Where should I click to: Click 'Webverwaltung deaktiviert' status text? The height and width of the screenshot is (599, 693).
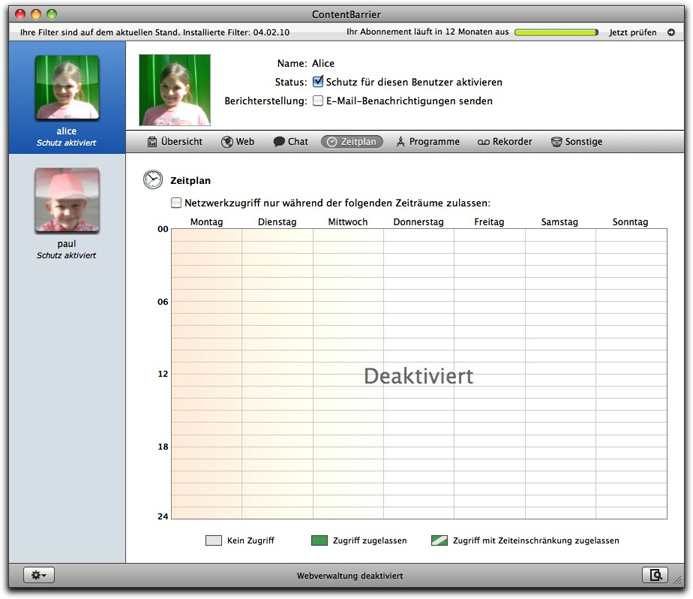point(350,576)
